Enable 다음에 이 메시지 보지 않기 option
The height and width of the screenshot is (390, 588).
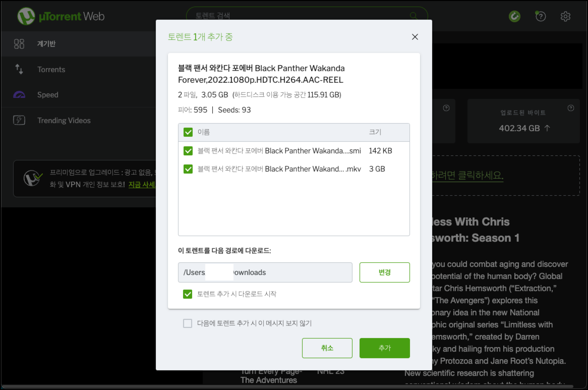(188, 324)
